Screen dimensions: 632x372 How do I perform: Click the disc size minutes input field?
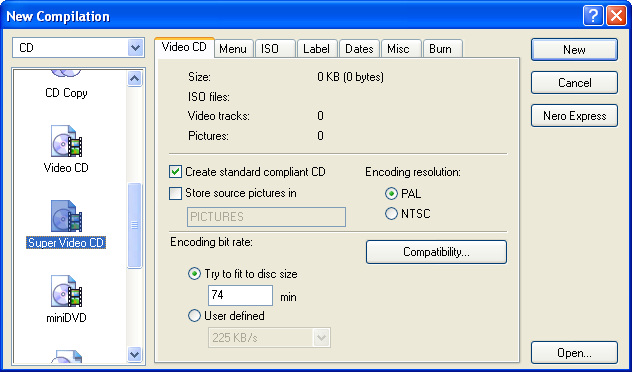click(x=240, y=295)
